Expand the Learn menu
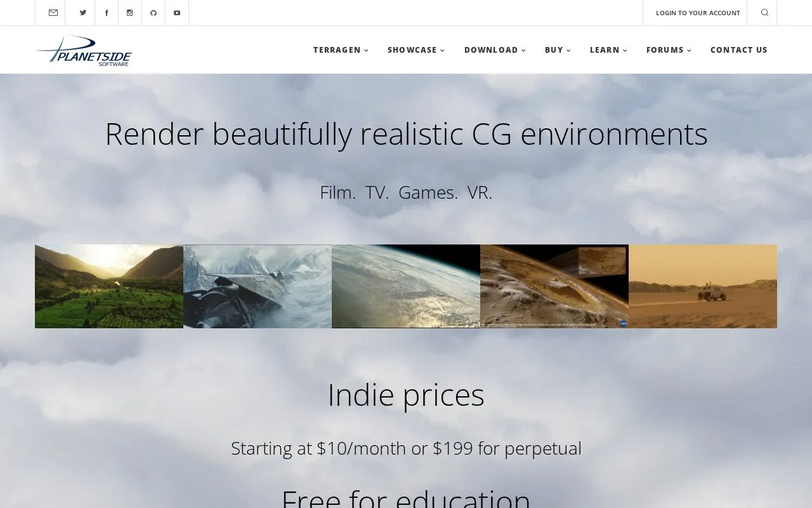The image size is (812, 508). (608, 50)
